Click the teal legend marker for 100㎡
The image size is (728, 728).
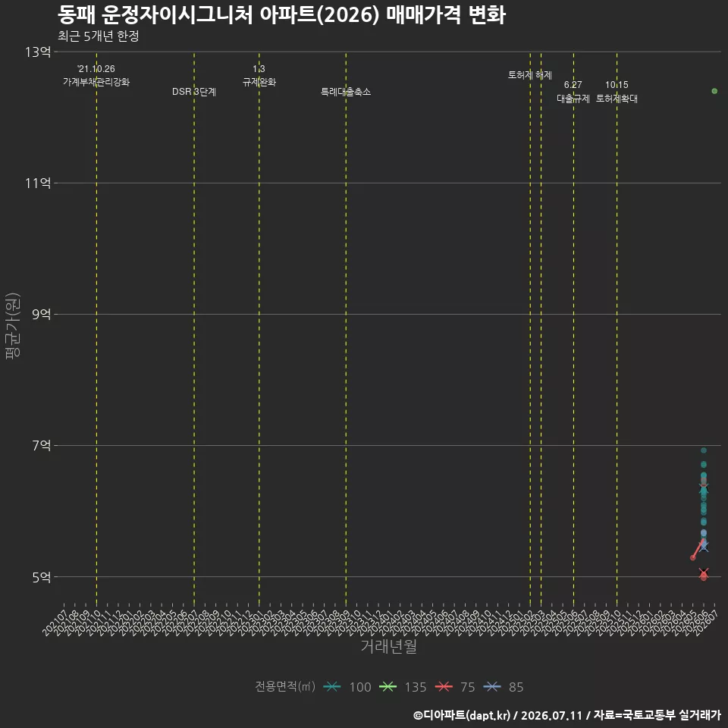[332, 687]
